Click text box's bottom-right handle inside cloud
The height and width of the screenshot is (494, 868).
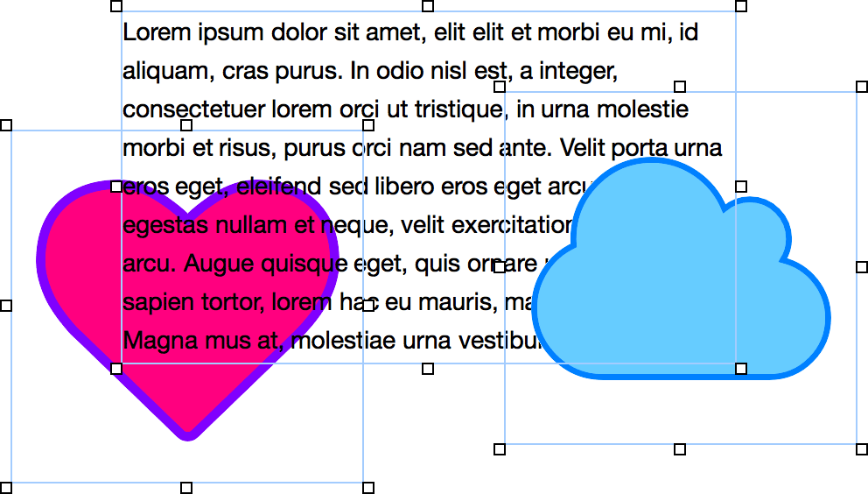(x=741, y=369)
